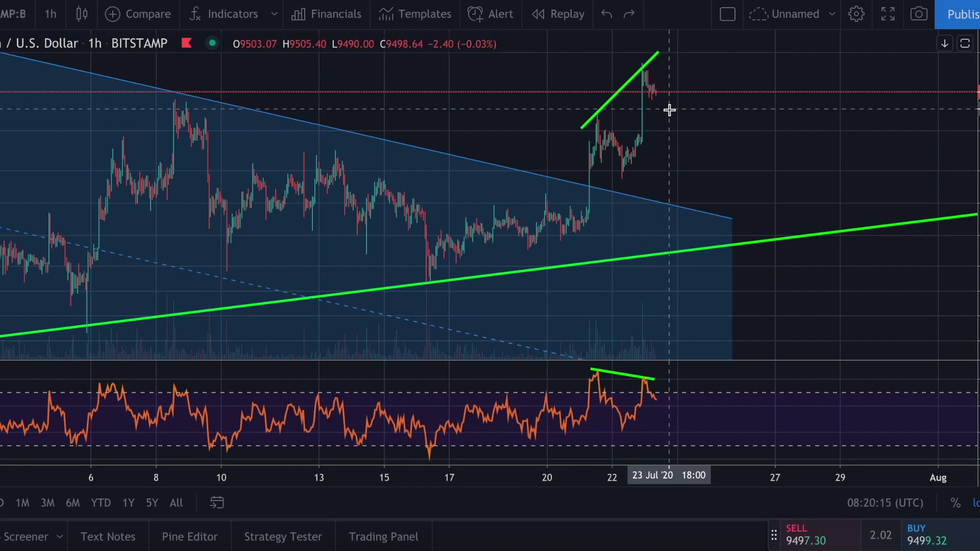Click the Publish button
The image size is (980, 551).
click(960, 14)
